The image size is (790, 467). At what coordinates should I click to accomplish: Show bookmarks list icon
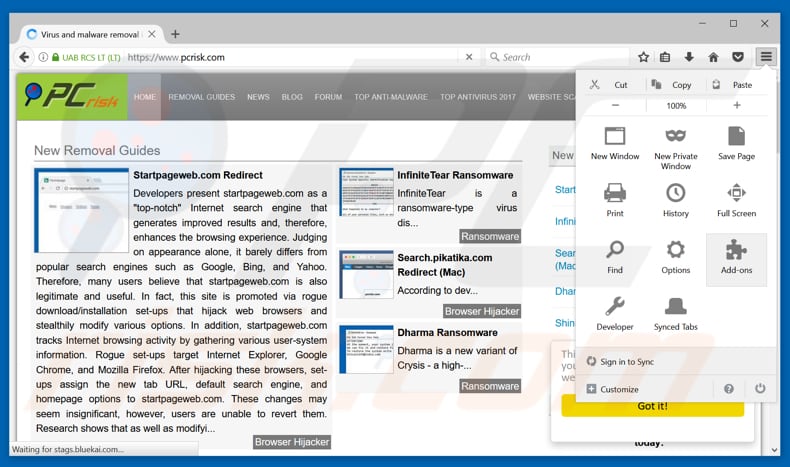click(x=665, y=57)
